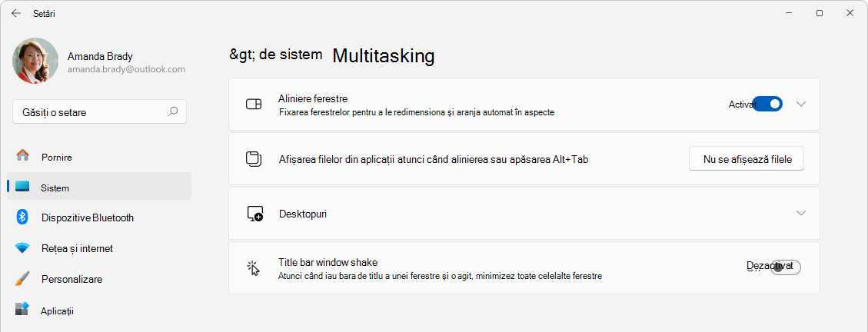Click Amanda Brady's profile picture
The height and width of the screenshot is (332, 868).
(35, 61)
